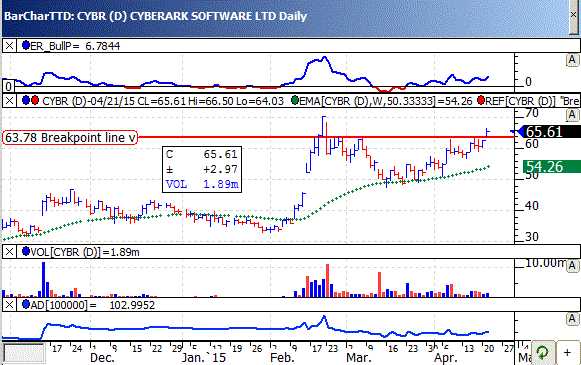Click the Mar. month label

(x=359, y=358)
